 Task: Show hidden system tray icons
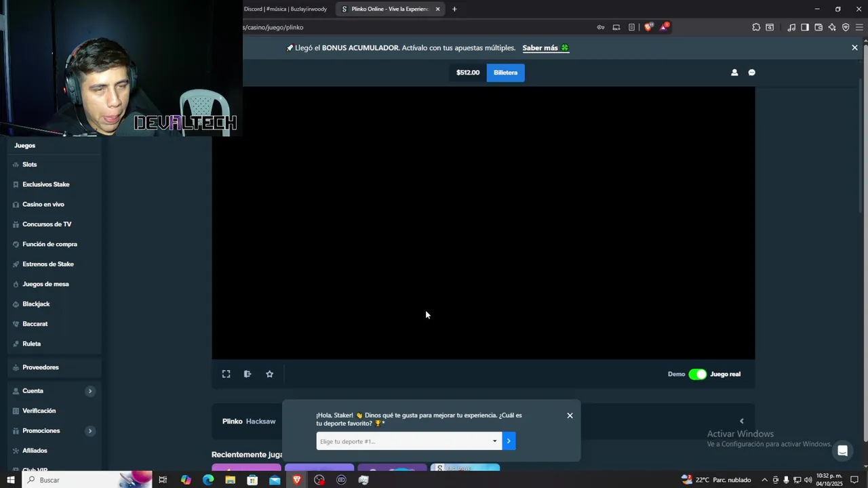tap(764, 480)
